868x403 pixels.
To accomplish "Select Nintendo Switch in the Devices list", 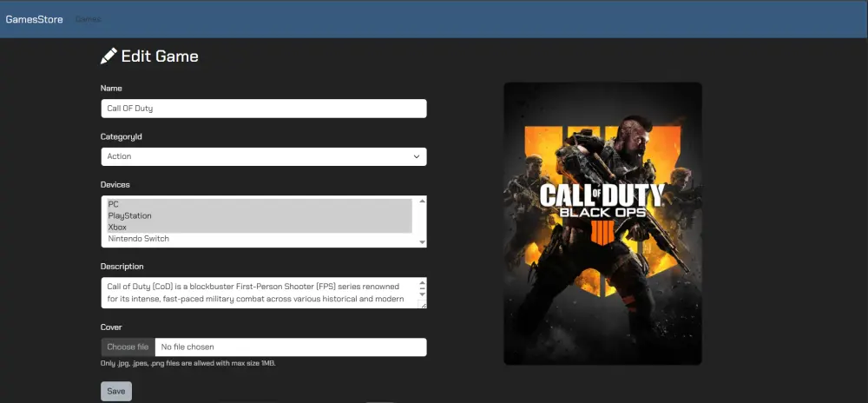I will (260, 239).
